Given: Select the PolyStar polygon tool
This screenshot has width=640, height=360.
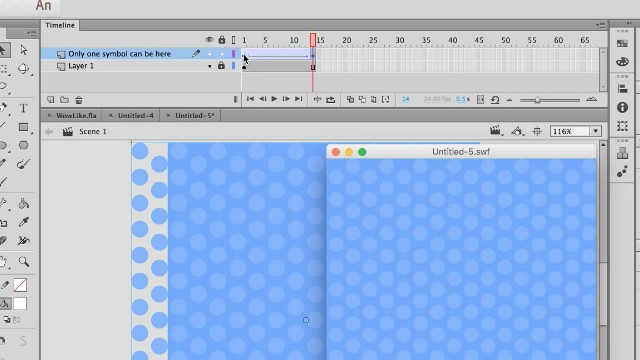Looking at the screenshot, I should click(x=24, y=145).
